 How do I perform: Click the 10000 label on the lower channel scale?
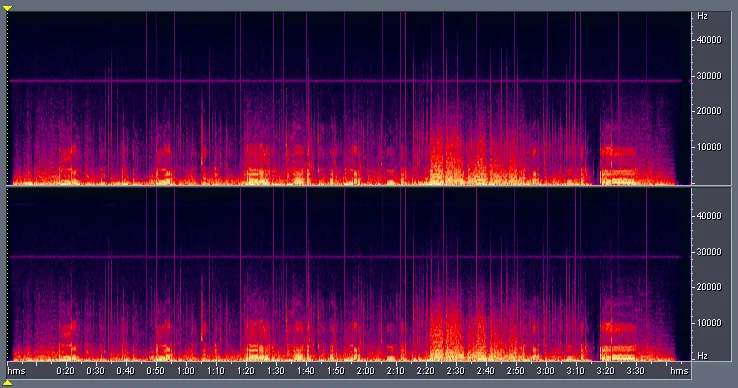click(x=709, y=323)
